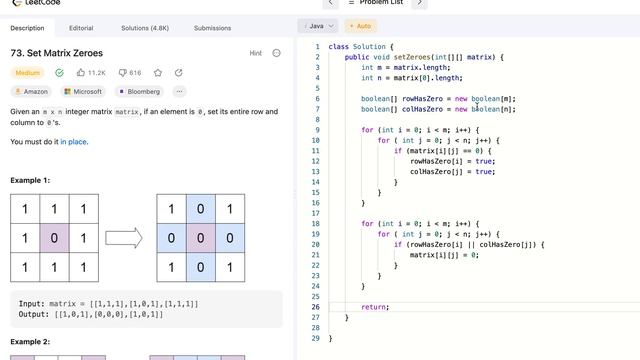Screen dimensions: 640x360
Task: Click line 6 rowHasZero declaration
Action: point(438,99)
